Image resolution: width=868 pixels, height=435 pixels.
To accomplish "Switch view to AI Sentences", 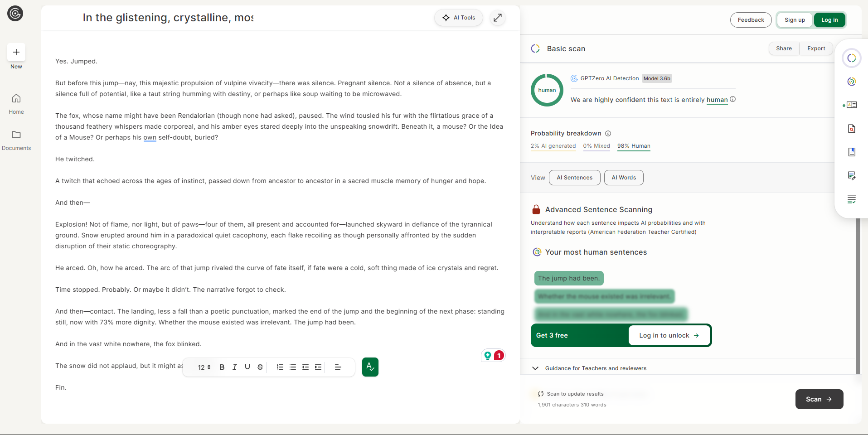I will (574, 178).
